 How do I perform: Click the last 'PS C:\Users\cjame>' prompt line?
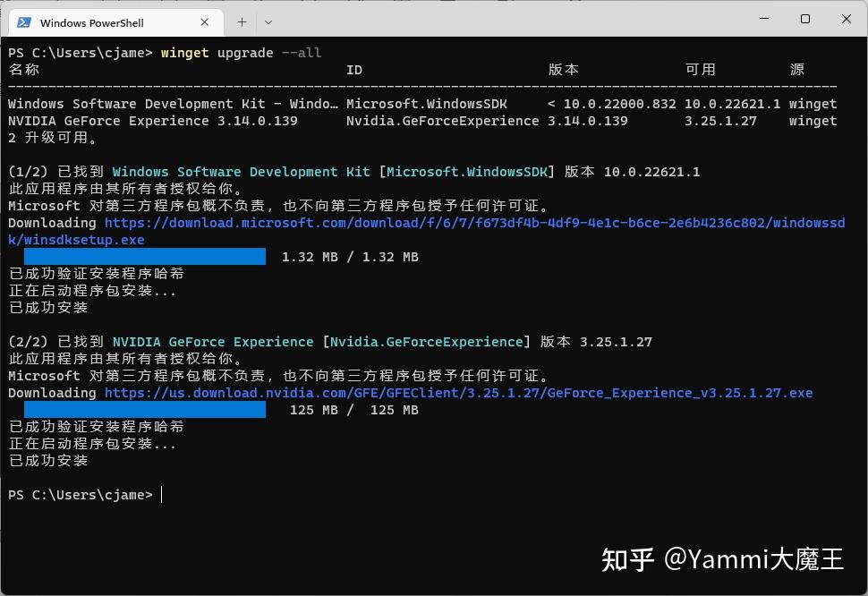[x=81, y=495]
